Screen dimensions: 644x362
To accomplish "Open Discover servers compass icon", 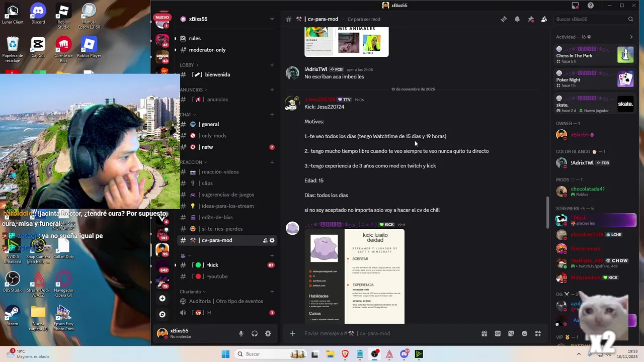I will pyautogui.click(x=162, y=314).
